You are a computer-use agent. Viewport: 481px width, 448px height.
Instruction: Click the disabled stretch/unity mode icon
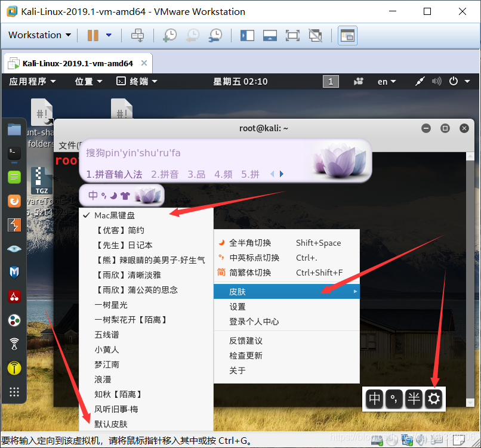click(315, 35)
